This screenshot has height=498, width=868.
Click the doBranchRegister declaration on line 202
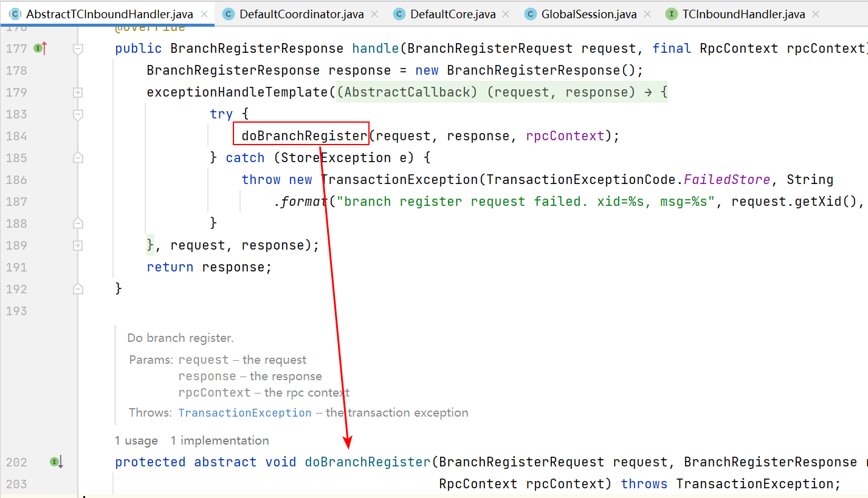pyautogui.click(x=368, y=462)
